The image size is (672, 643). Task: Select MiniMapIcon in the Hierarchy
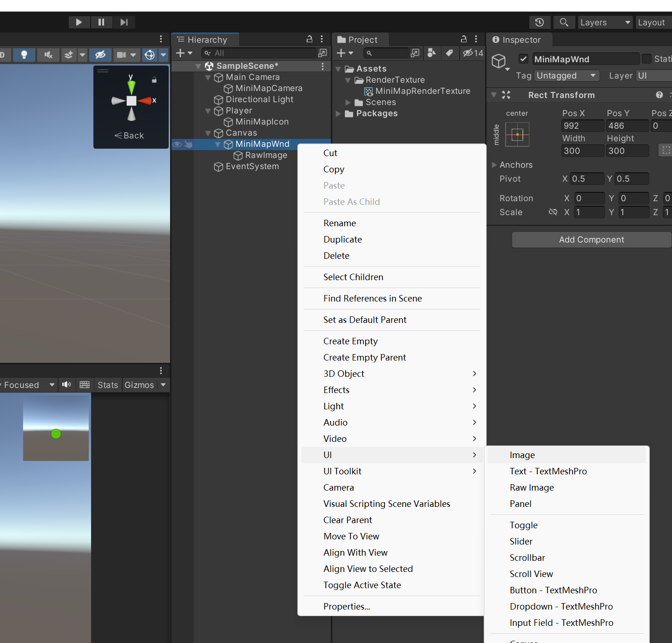262,122
